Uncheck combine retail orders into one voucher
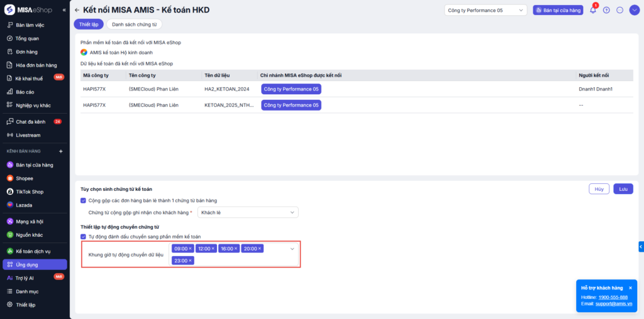Screen dimensions: 644x319 pyautogui.click(x=84, y=200)
